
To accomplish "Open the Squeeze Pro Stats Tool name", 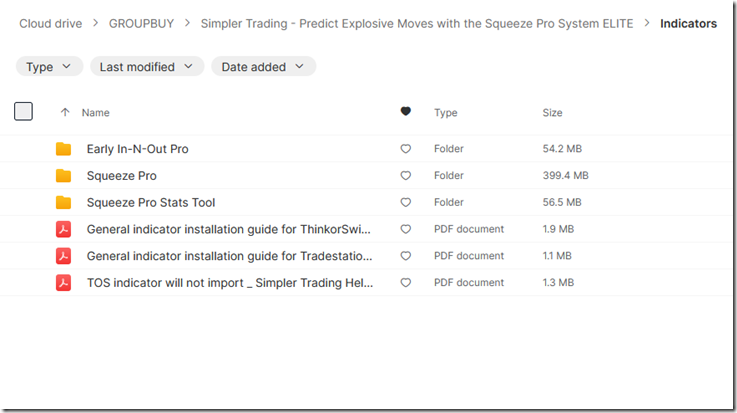I will (x=151, y=203).
